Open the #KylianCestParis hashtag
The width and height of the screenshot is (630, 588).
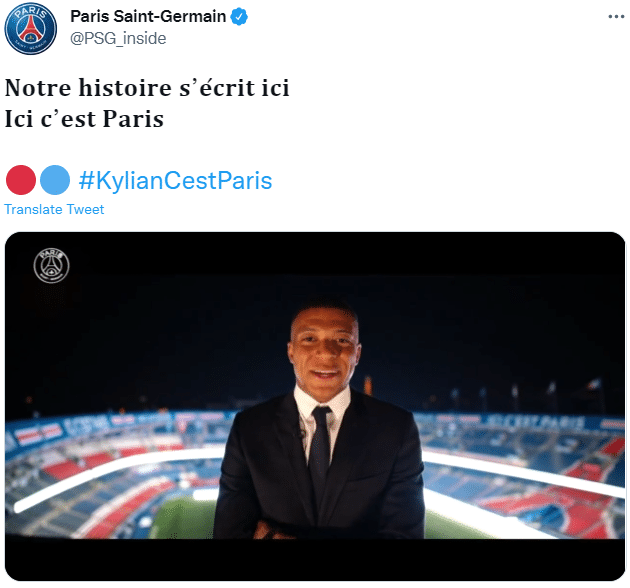pos(176,180)
